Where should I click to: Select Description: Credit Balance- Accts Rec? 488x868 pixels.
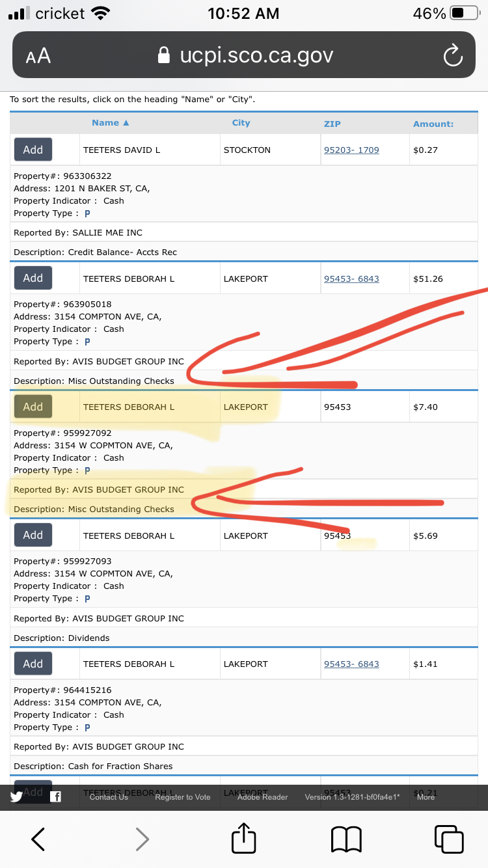pos(96,252)
